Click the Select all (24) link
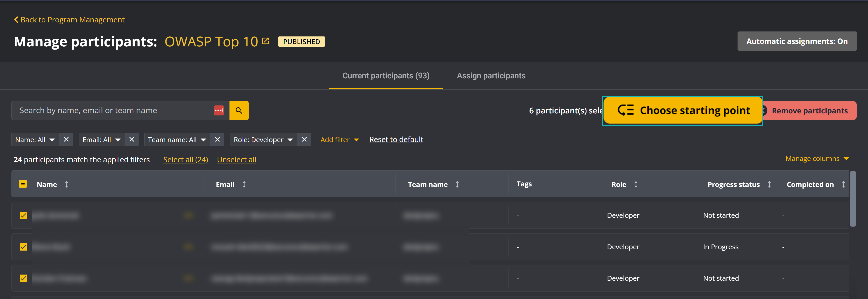Image resolution: width=868 pixels, height=299 pixels. (x=186, y=159)
